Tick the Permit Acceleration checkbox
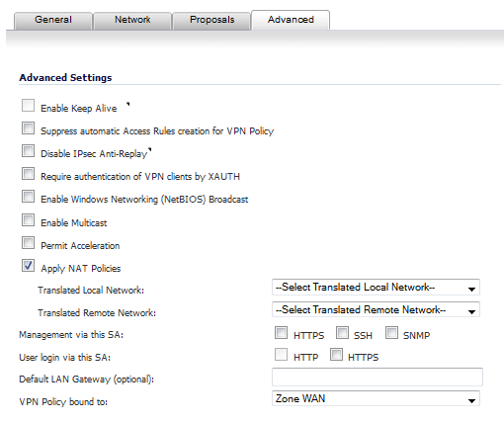This screenshot has height=422, width=504. click(28, 243)
